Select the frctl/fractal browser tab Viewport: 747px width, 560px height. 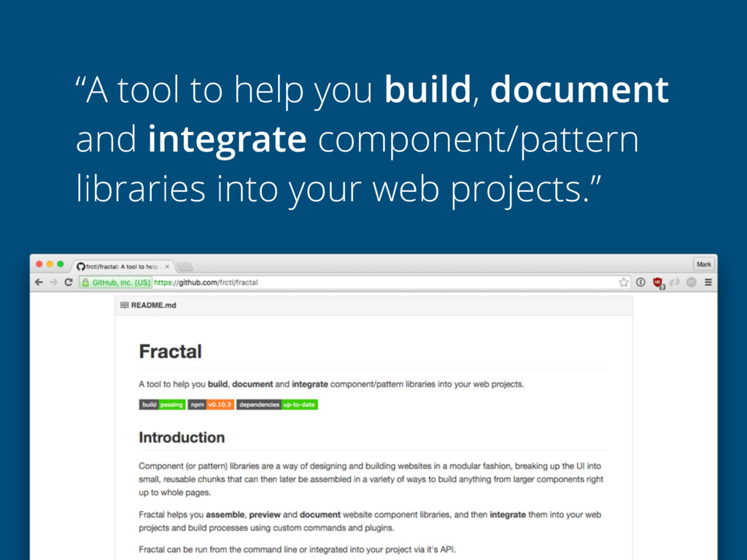(x=123, y=267)
